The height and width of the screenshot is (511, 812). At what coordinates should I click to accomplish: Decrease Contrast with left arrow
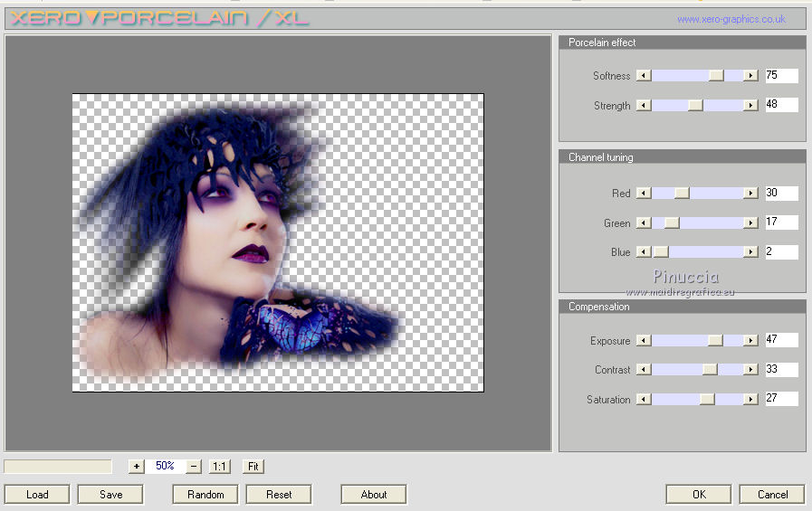[644, 369]
